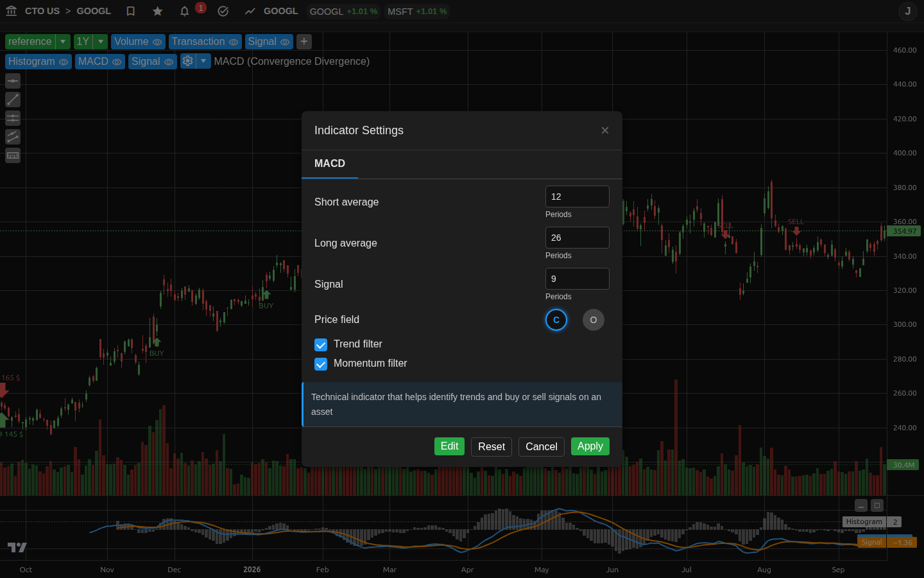Open the user avatar J menu
The height and width of the screenshot is (578, 924).
[908, 11]
